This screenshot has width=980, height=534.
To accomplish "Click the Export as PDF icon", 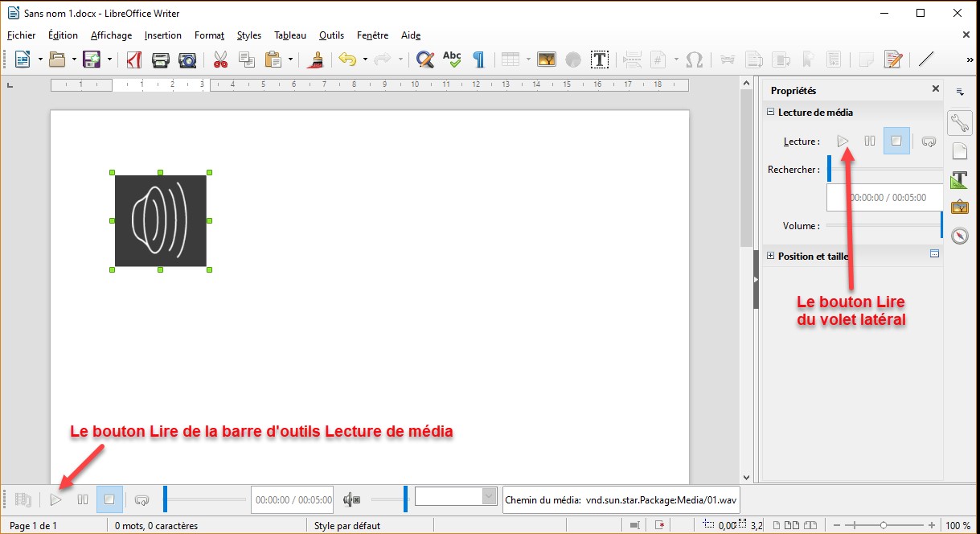I will tap(135, 60).
